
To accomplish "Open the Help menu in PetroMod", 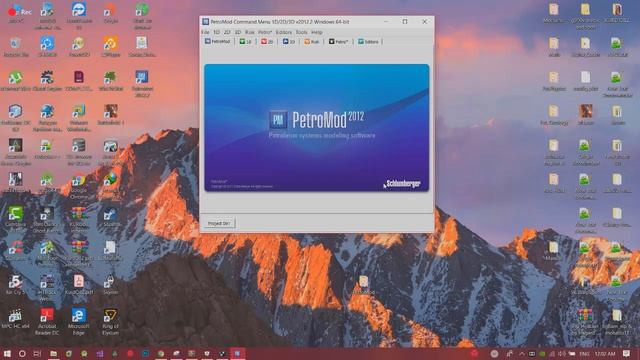I will pyautogui.click(x=317, y=32).
